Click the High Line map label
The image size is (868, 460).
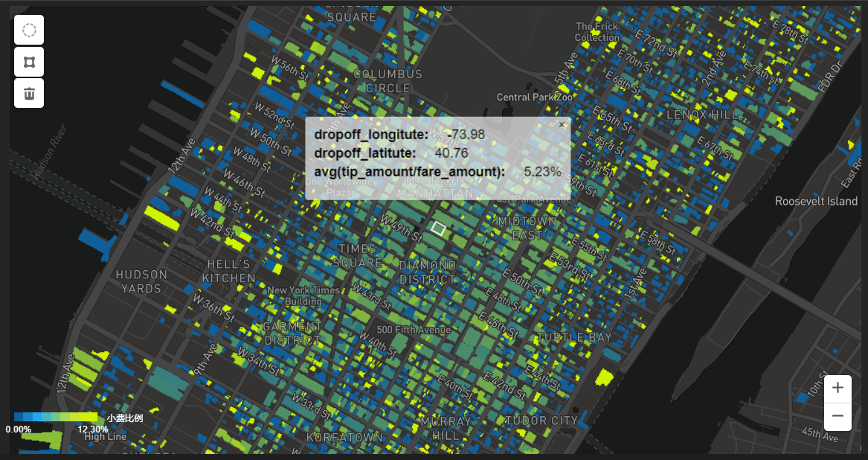[105, 437]
